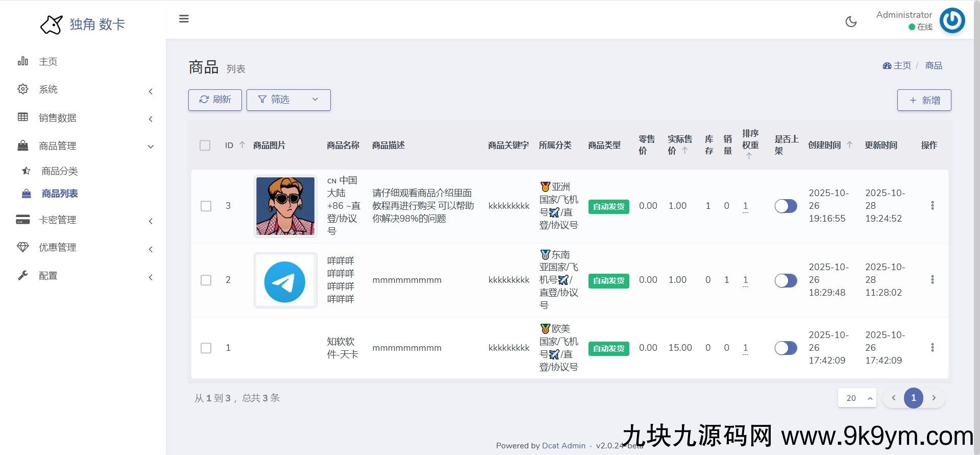Screen dimensions: 980x455
Task: Check the select-all header checkbox
Action: pos(205,146)
